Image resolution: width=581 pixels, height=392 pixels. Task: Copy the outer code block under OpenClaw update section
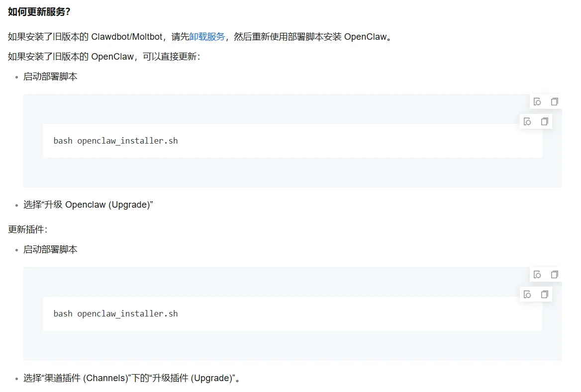pyautogui.click(x=554, y=101)
